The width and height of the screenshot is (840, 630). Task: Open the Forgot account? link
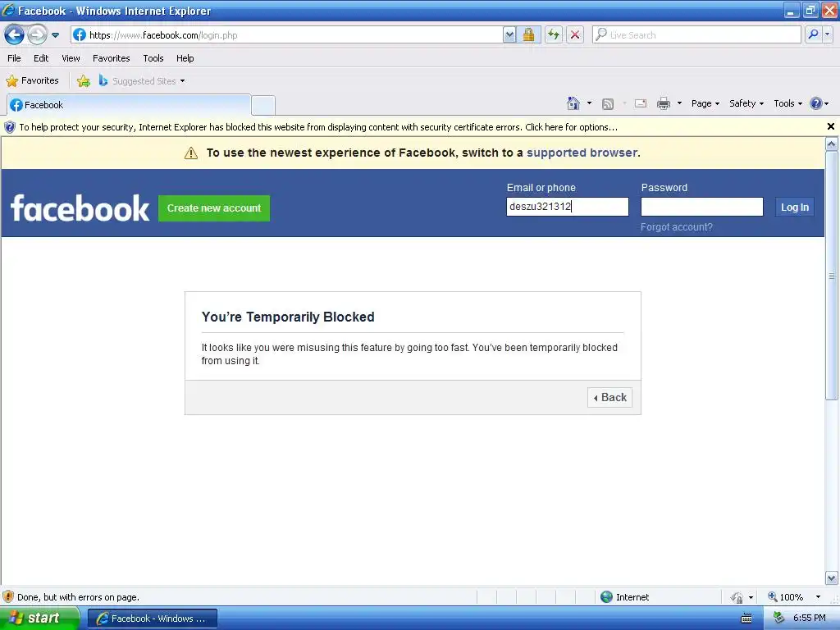677,227
